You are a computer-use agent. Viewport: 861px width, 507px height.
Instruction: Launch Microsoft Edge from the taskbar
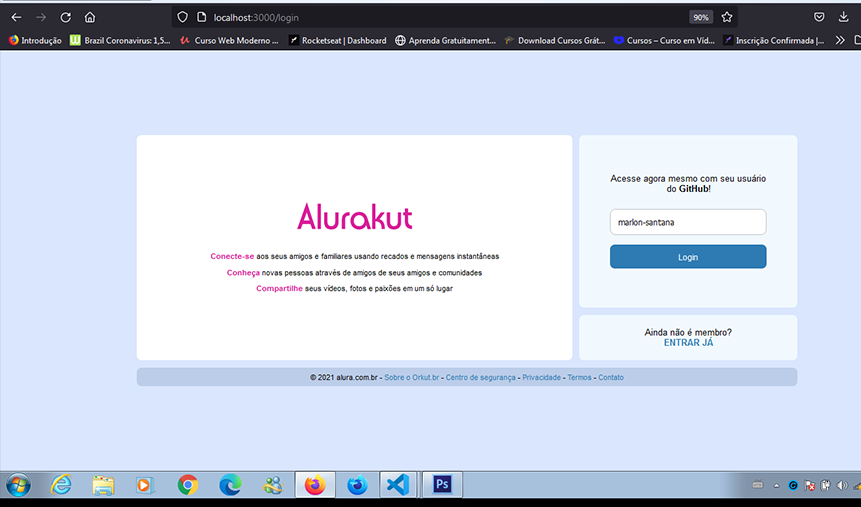[230, 485]
